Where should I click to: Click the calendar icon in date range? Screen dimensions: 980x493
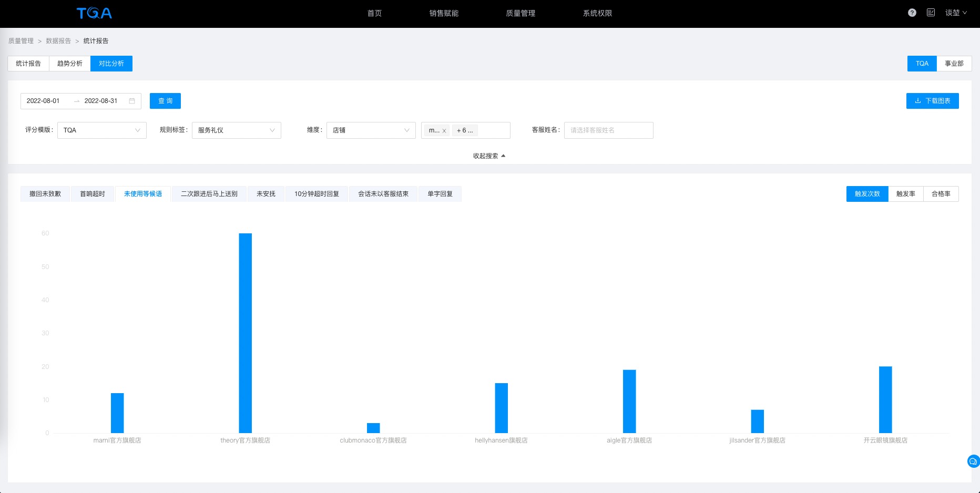[132, 101]
